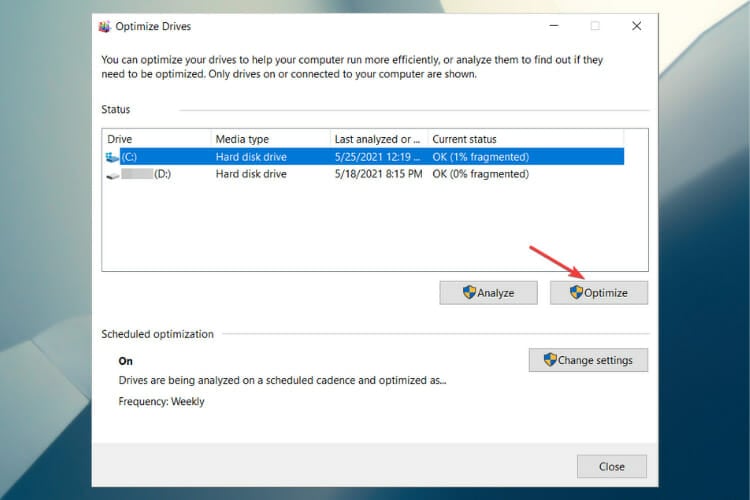Select the (C:) drive icon
The image size is (750, 500).
click(x=112, y=157)
